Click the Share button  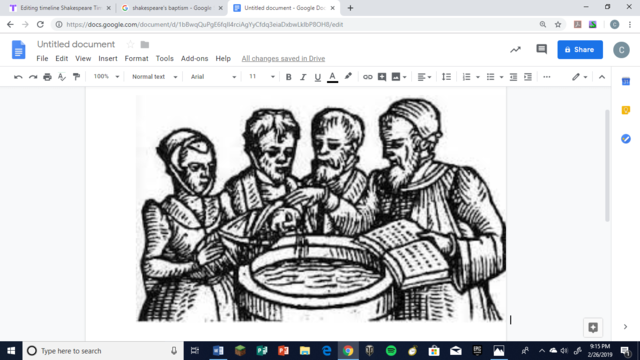click(x=580, y=49)
